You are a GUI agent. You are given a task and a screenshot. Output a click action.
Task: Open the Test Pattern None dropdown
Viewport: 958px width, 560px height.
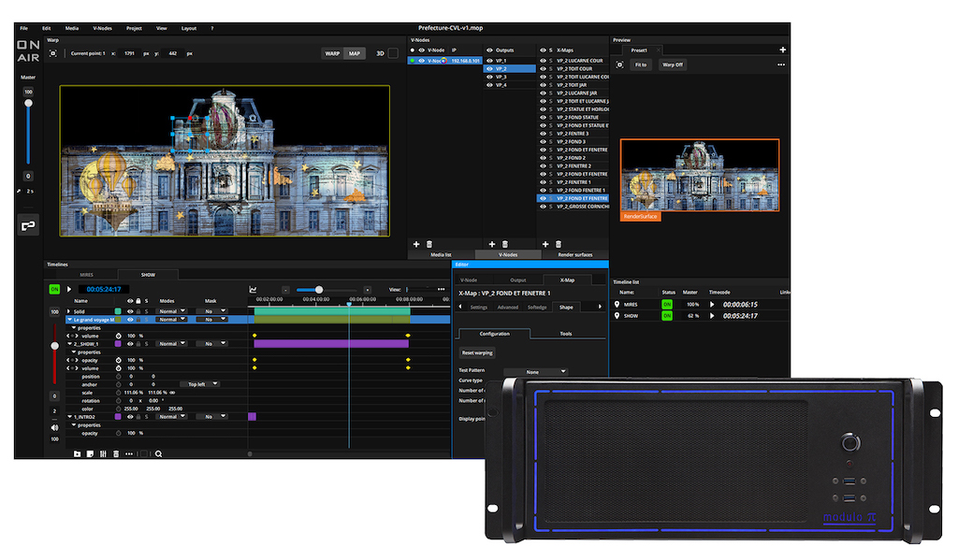pyautogui.click(x=536, y=372)
